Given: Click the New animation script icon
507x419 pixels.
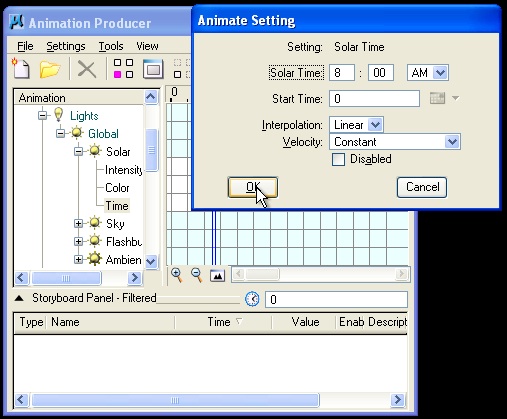Looking at the screenshot, I should tap(21, 68).
